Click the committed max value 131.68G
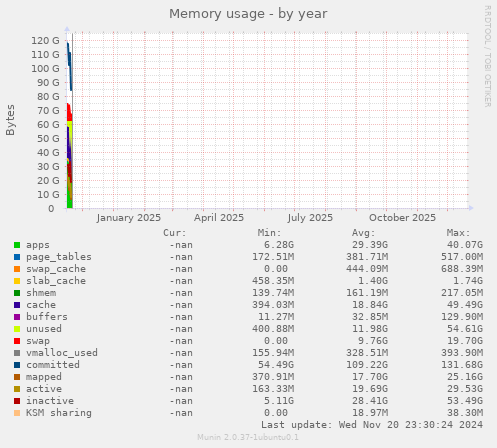This screenshot has height=448, width=497. (x=462, y=365)
